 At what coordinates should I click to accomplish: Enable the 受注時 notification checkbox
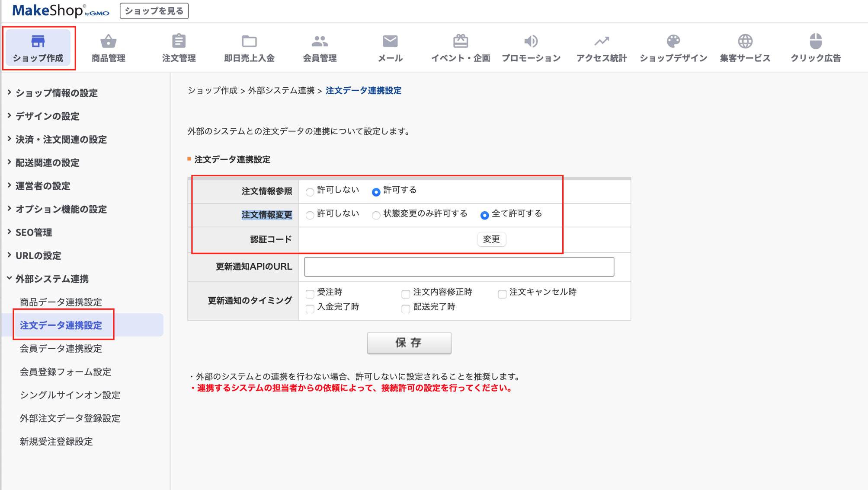click(309, 294)
